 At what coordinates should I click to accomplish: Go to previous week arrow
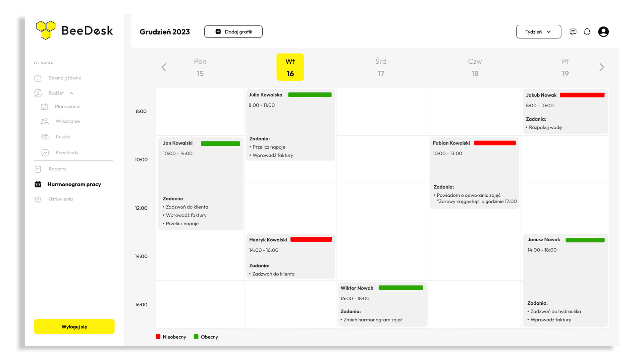[164, 67]
